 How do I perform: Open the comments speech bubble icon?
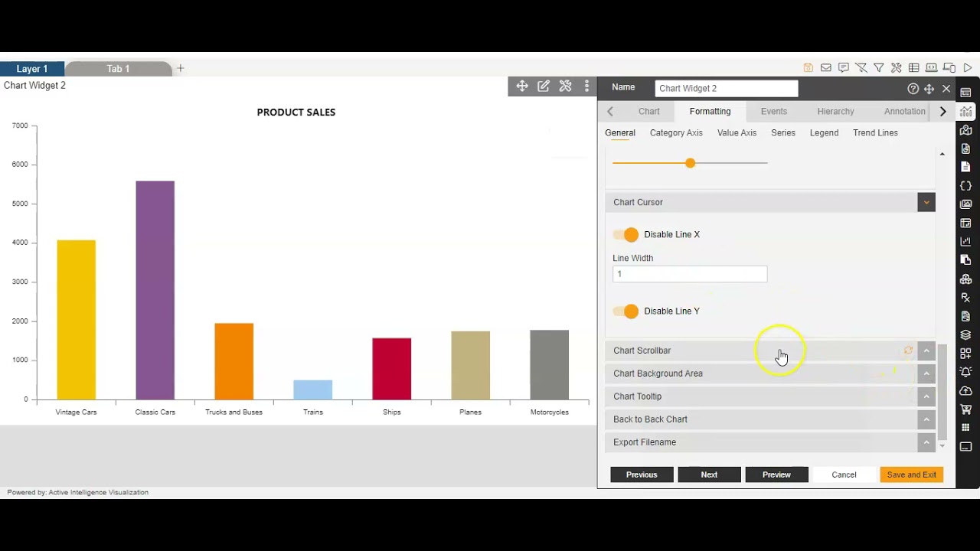tap(844, 68)
